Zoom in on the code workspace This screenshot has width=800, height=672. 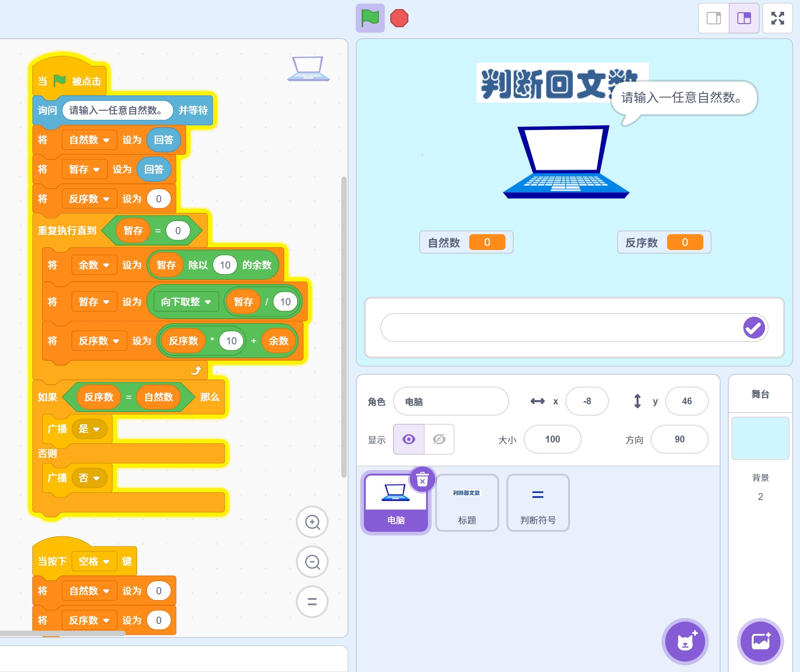[312, 522]
